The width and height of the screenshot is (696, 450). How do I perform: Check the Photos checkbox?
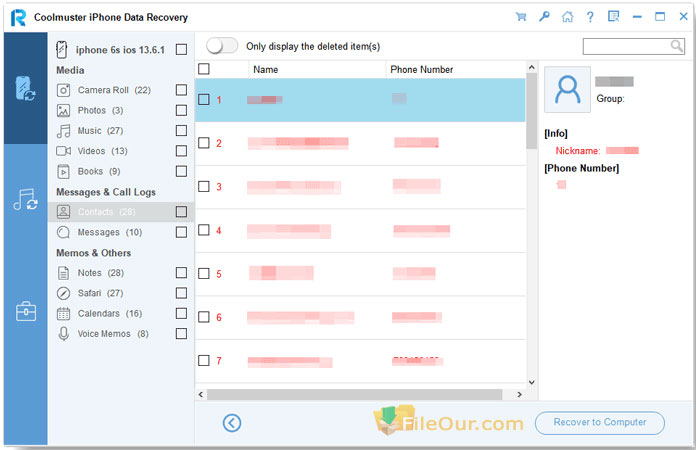click(181, 110)
